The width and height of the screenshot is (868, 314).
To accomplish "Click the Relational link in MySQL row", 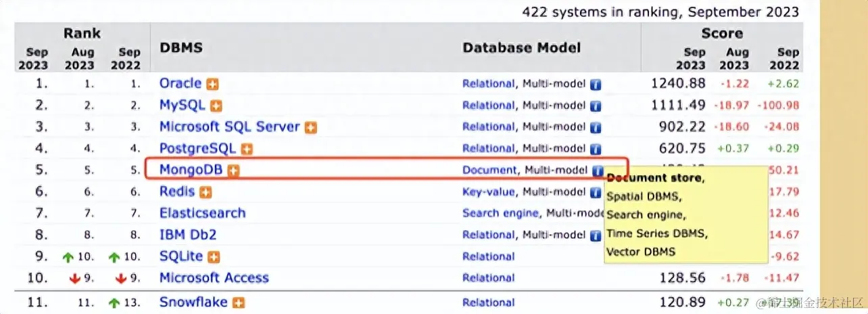I will point(488,106).
